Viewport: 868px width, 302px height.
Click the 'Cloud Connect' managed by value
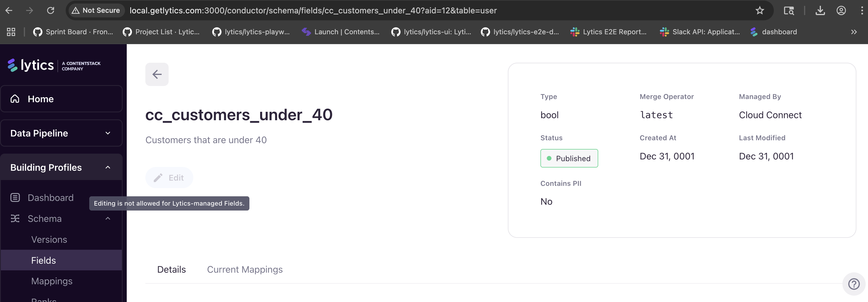pyautogui.click(x=770, y=115)
